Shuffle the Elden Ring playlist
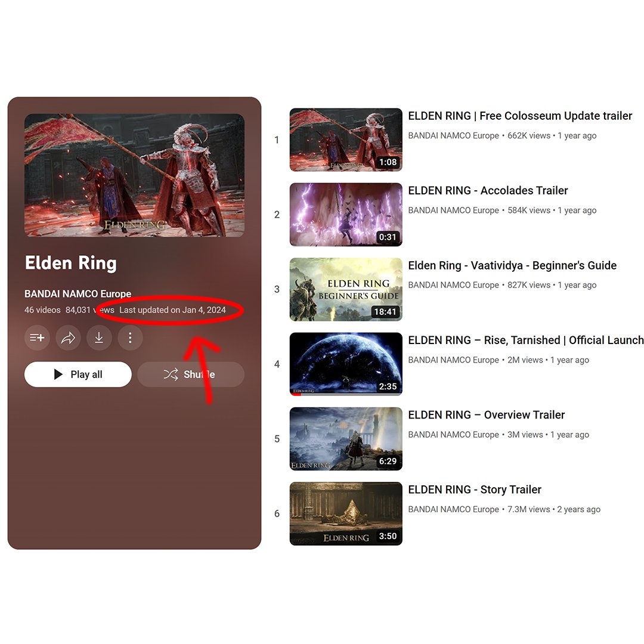Viewport: 644px width, 644px height. click(x=191, y=374)
